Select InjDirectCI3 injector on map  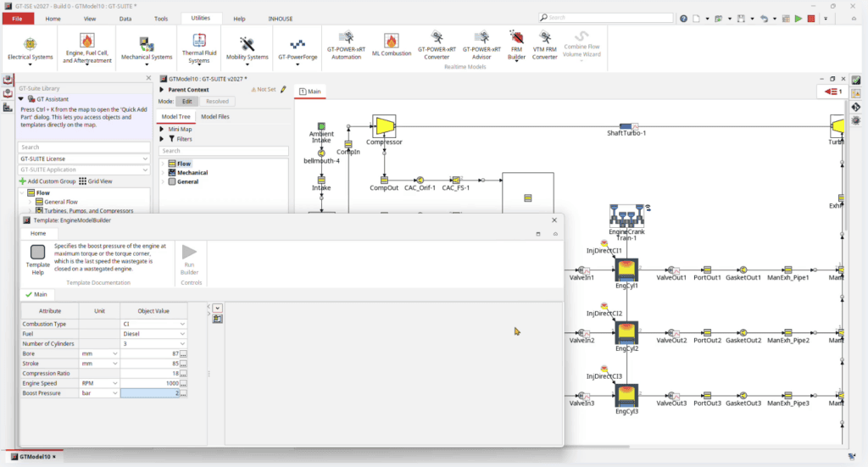click(604, 369)
